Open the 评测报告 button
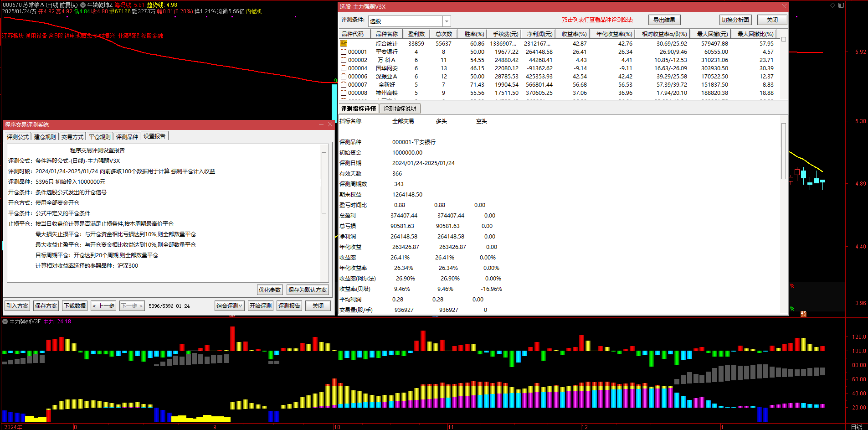The height and width of the screenshot is (430, 868). 289,306
